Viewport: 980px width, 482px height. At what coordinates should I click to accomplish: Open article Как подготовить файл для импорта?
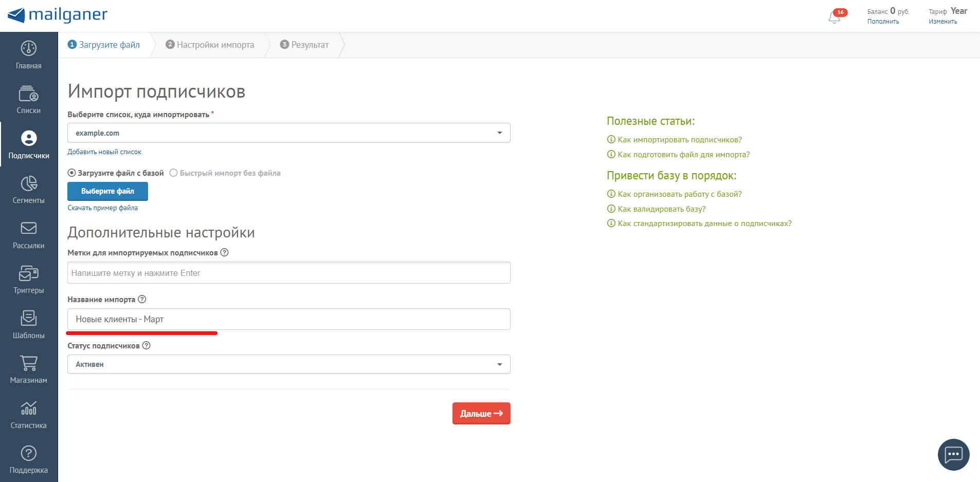684,155
